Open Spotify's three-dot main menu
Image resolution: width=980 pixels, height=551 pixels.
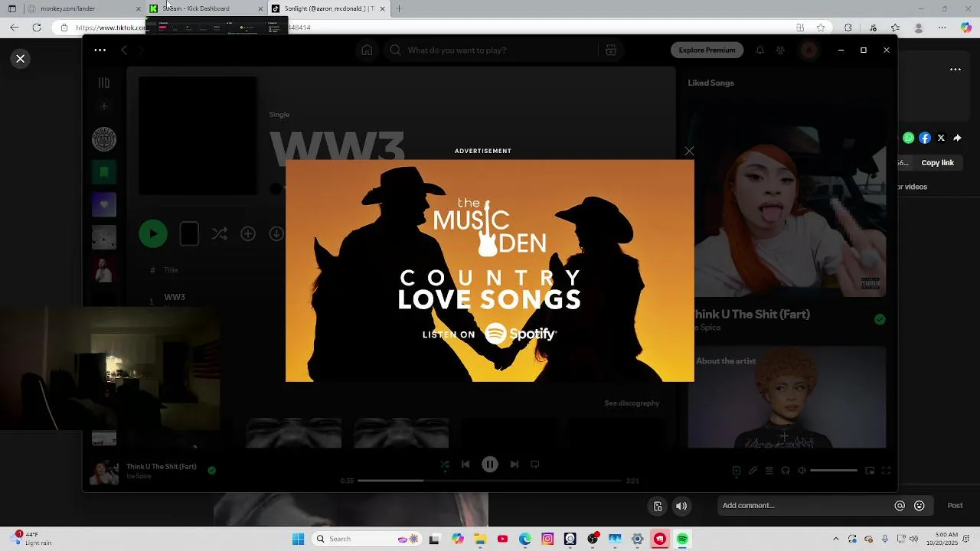tap(100, 50)
